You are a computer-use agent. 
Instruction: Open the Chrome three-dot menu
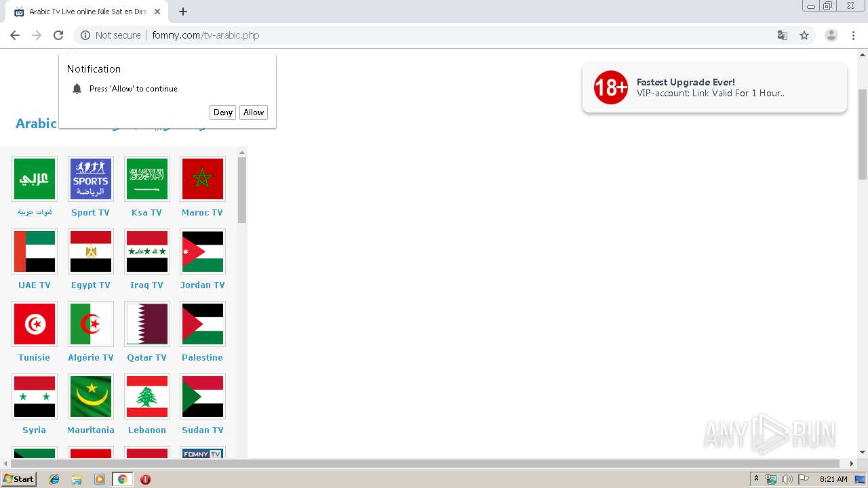[852, 35]
